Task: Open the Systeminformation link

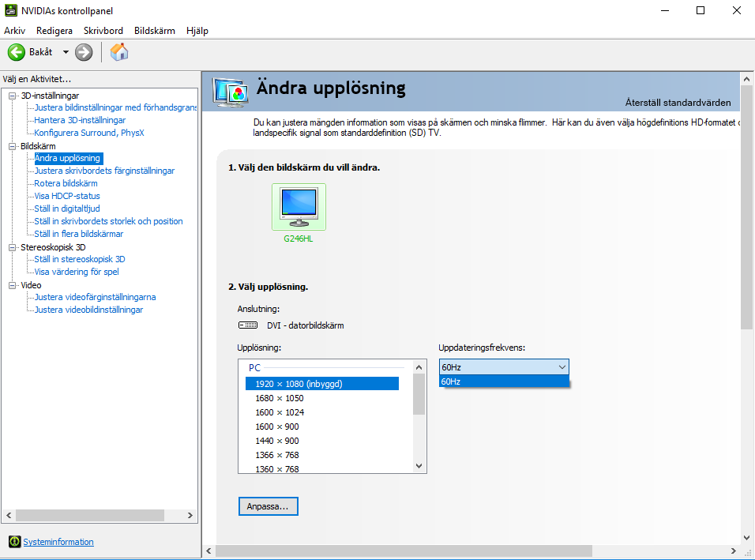Action: click(58, 542)
